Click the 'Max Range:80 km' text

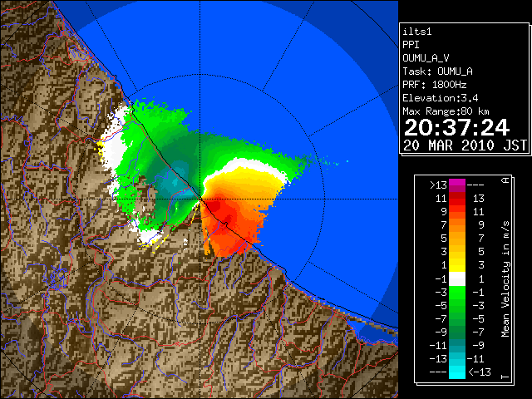pos(446,111)
